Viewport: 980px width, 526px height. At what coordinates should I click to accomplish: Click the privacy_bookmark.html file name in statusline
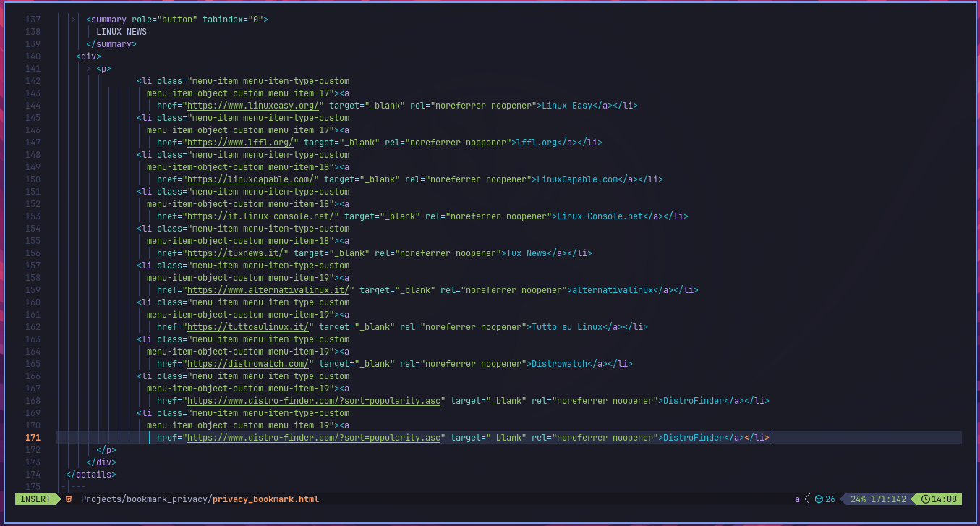(266, 499)
